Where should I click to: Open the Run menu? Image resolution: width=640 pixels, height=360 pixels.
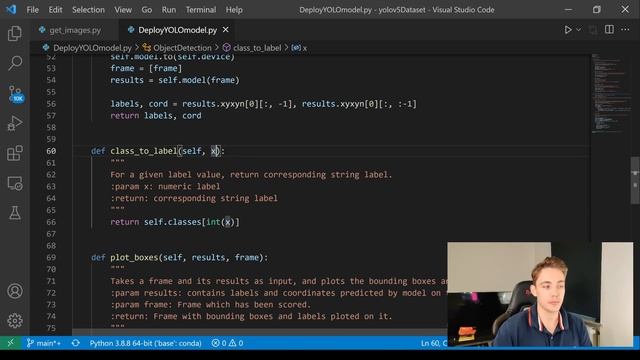tap(169, 10)
